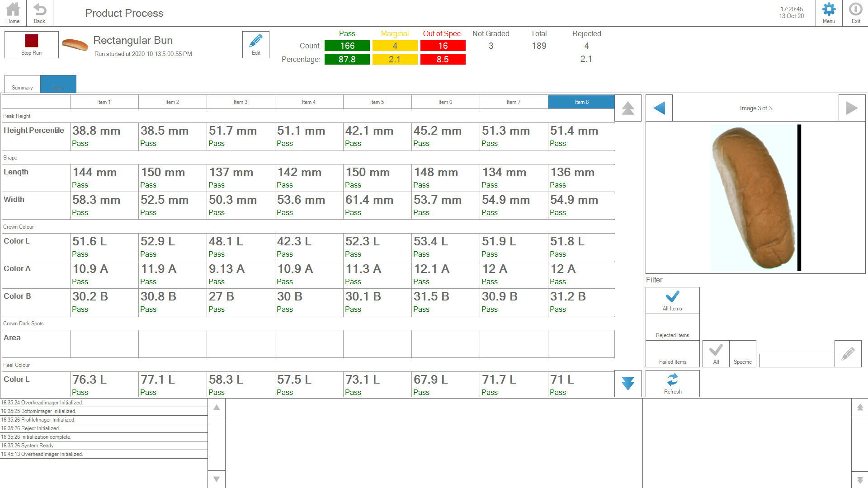Toggle the Rejected Items filter

672,328
